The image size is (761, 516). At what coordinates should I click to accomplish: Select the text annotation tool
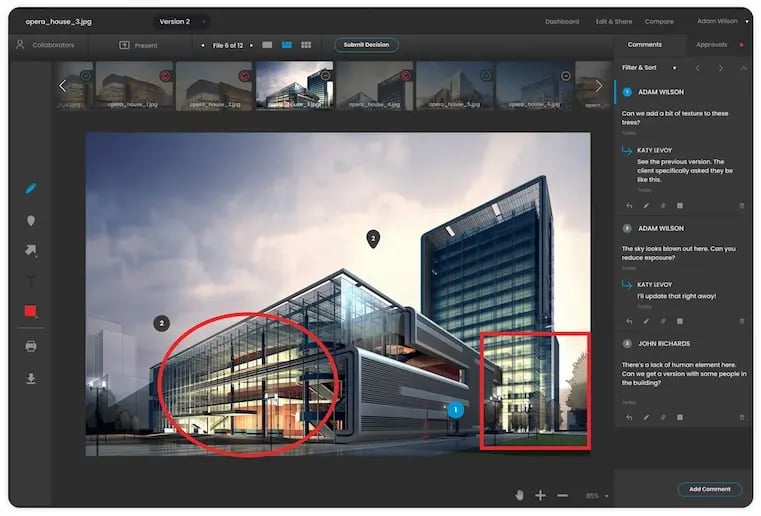click(x=31, y=281)
